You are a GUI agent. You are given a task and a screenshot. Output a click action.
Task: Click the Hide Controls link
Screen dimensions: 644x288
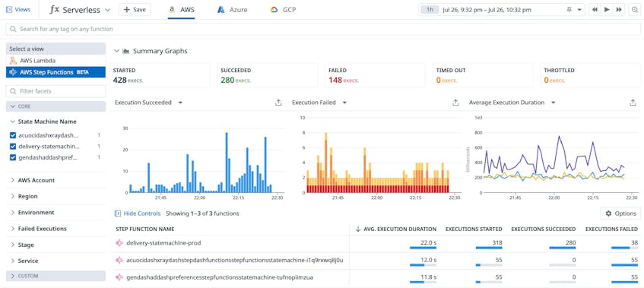(138, 214)
